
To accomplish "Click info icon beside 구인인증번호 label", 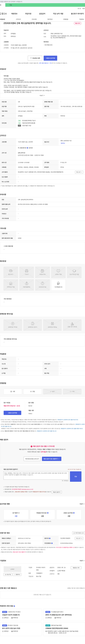I will (52, 543).
